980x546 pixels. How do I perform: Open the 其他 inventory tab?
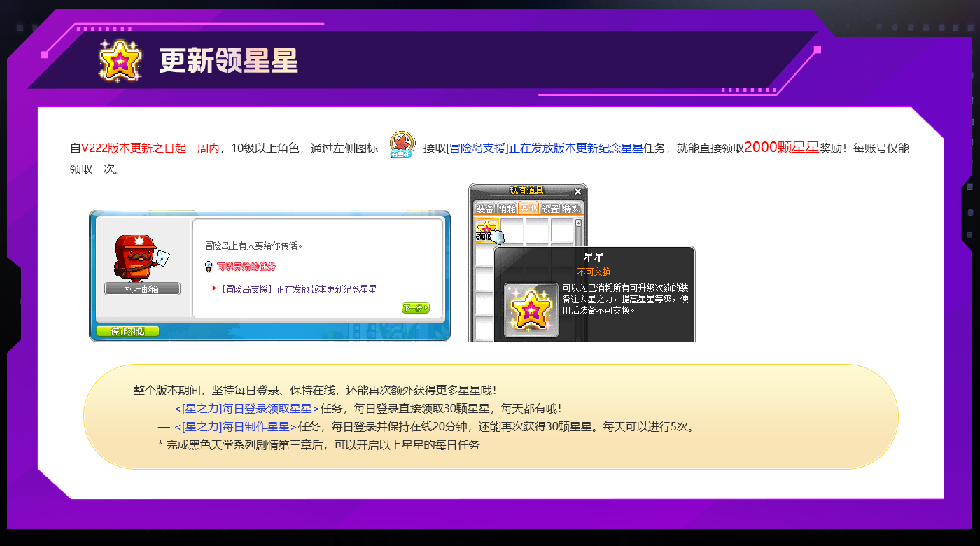(528, 208)
